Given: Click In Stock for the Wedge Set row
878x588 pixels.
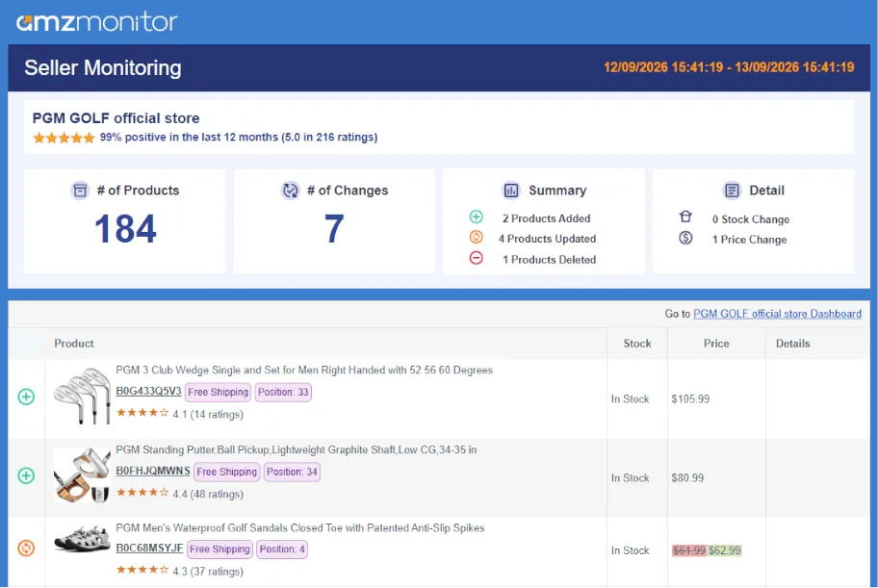Looking at the screenshot, I should pos(630,398).
